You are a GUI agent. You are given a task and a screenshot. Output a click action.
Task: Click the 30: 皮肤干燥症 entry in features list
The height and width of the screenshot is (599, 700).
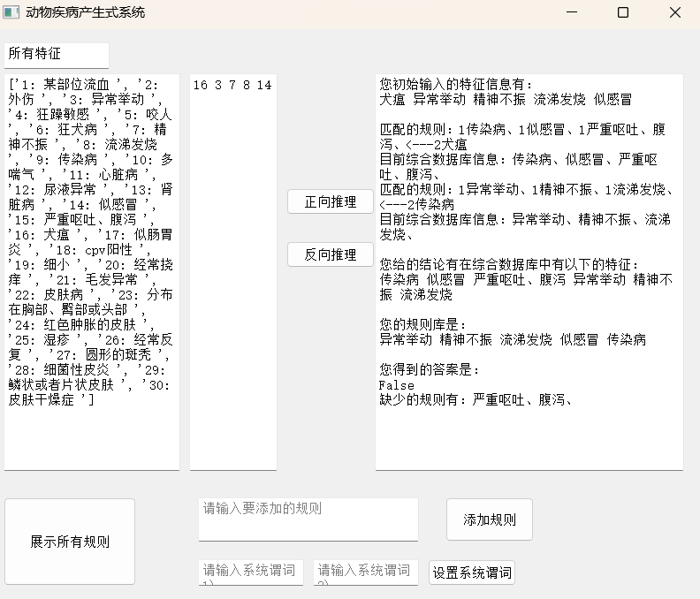click(89, 392)
